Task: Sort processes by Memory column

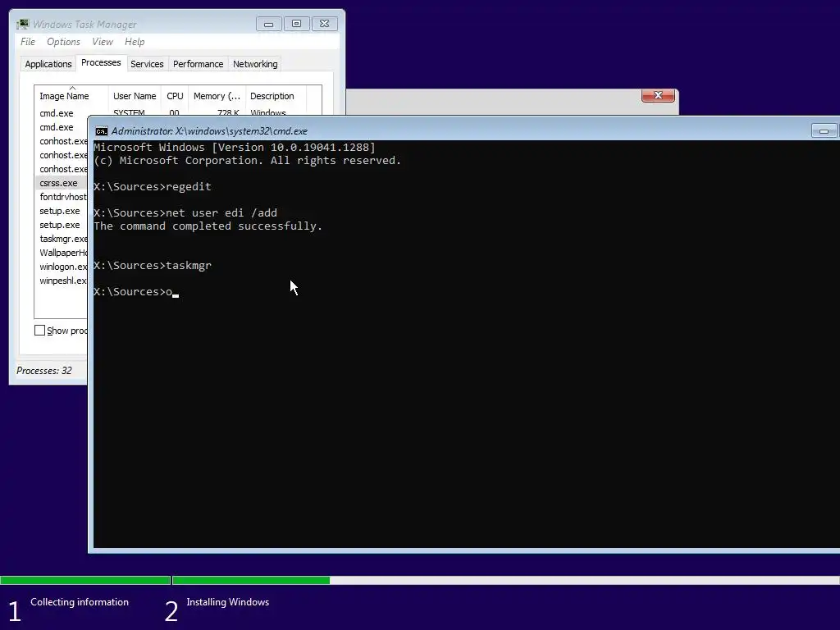Action: pos(217,96)
